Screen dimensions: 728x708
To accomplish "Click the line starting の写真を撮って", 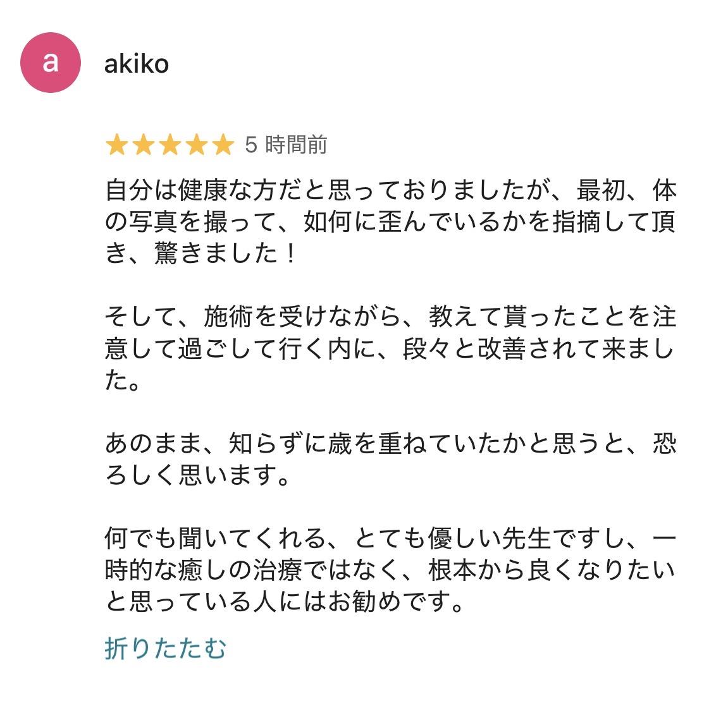I will (390, 222).
